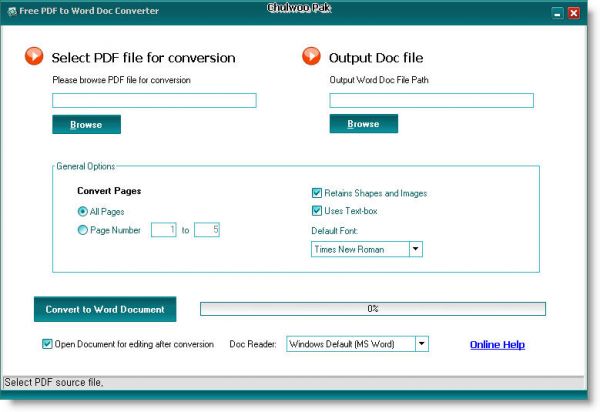600x412 pixels.
Task: Click the 'Please browse PDF file for conversion' text
Action: point(121,80)
